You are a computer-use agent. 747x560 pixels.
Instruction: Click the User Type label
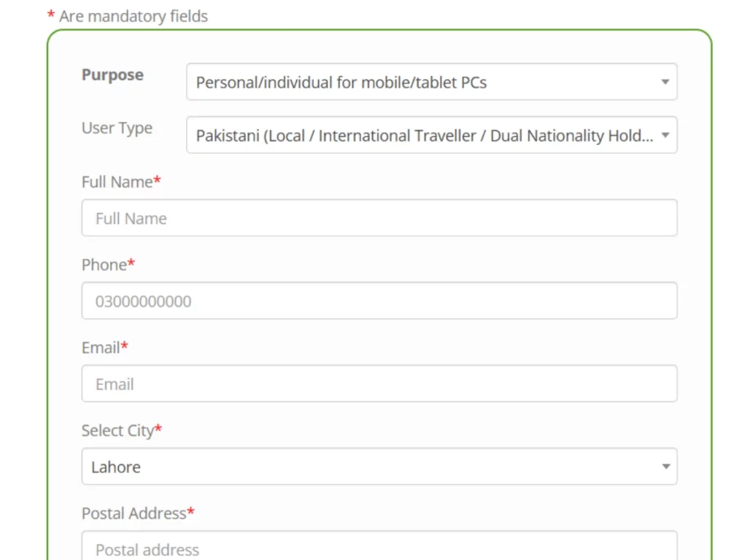(117, 128)
